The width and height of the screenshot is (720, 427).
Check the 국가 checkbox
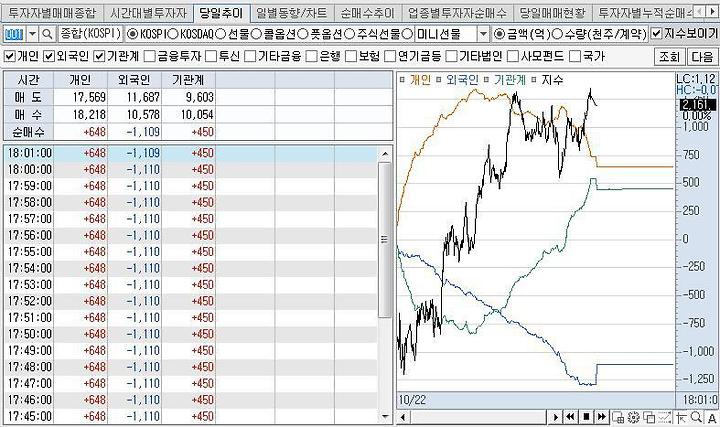(575, 56)
